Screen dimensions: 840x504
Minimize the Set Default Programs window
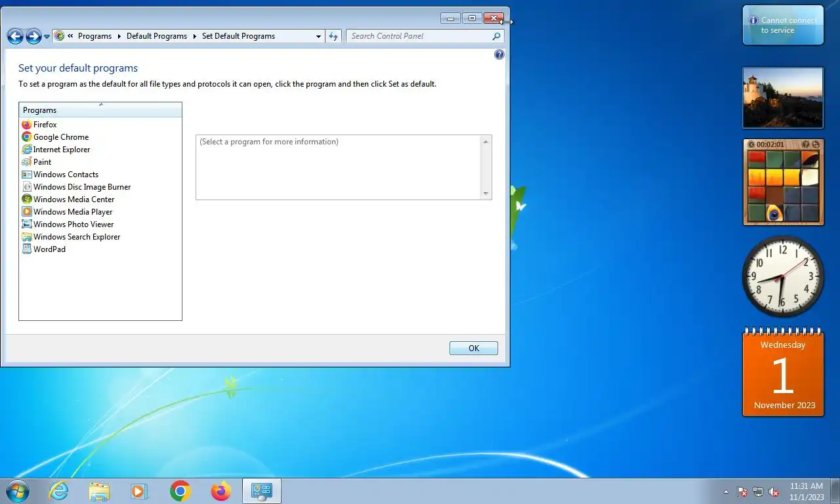click(450, 18)
